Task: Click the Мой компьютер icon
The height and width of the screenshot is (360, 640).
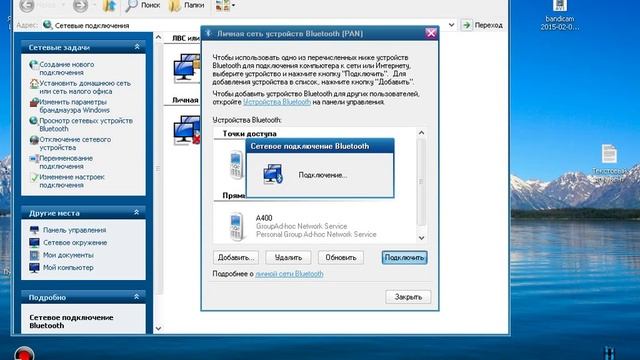Action: 34,268
